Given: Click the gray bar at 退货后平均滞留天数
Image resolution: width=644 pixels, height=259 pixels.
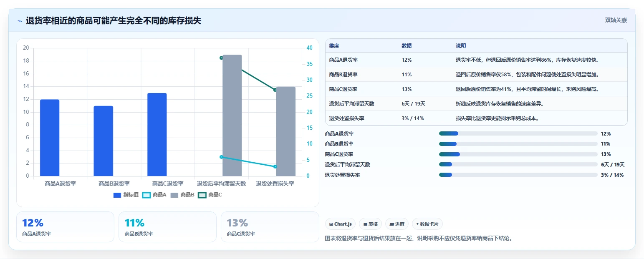Looking at the screenshot, I should coord(232,116).
